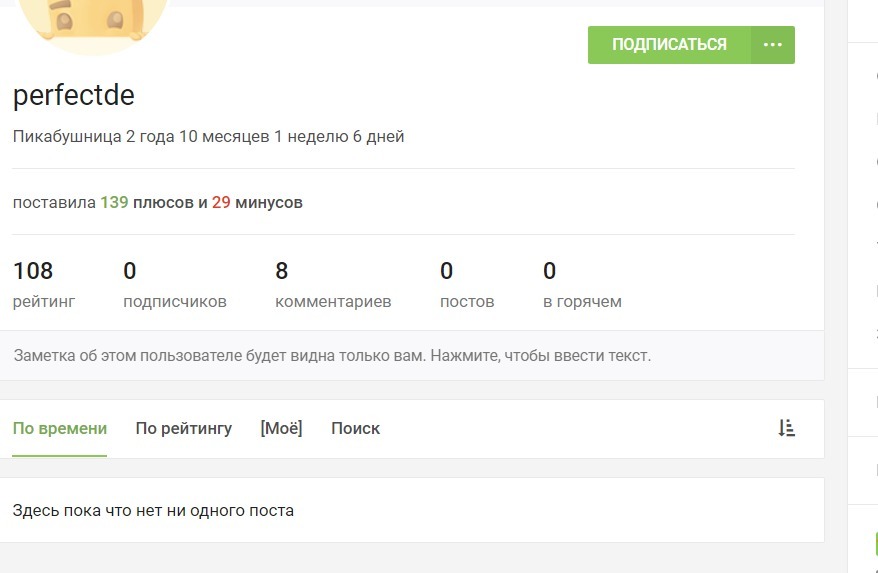Click the red 29 minuses count

pos(221,202)
